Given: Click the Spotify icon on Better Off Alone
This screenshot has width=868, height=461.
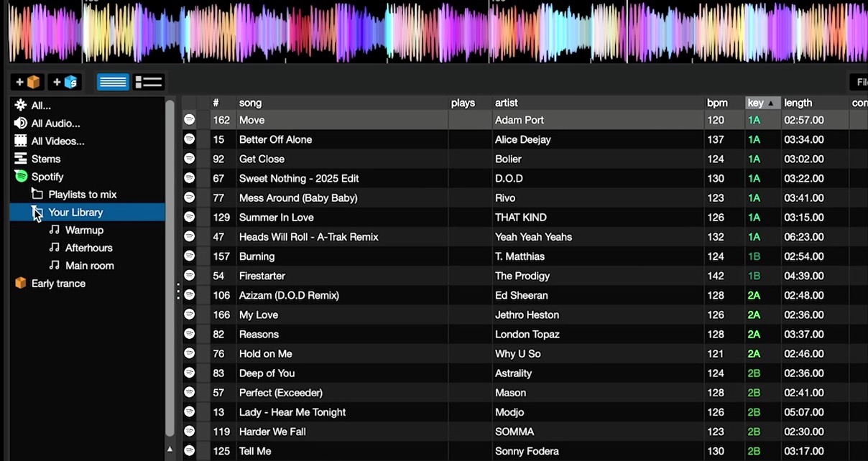Looking at the screenshot, I should [189, 139].
